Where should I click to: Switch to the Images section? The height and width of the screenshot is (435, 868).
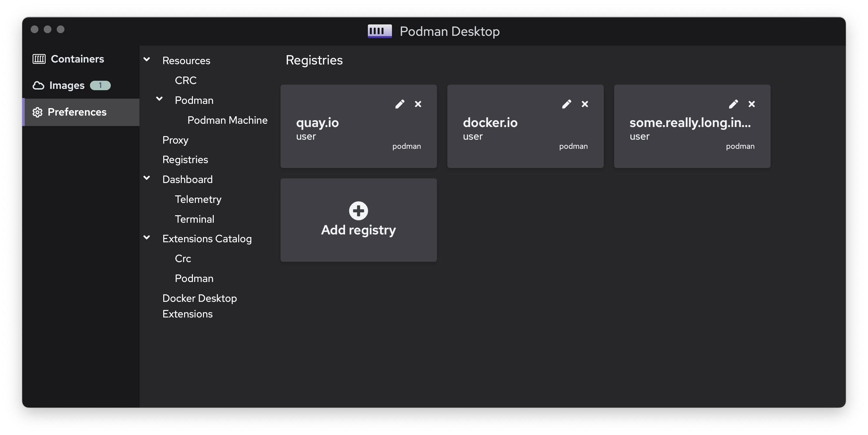point(67,85)
